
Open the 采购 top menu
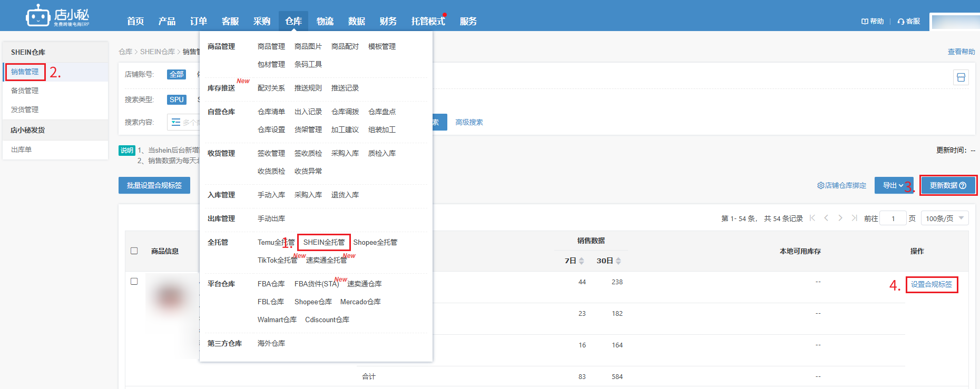pos(262,21)
